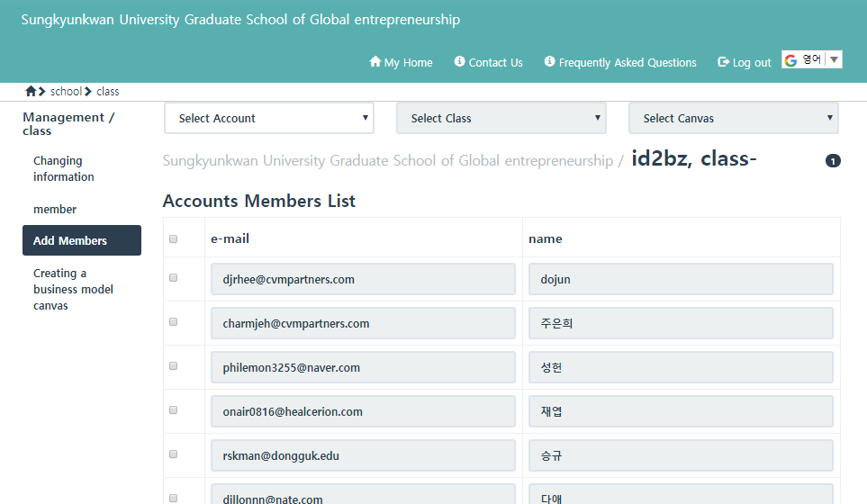This screenshot has height=504, width=867.
Task: Click the name field containing 성현
Action: [682, 367]
